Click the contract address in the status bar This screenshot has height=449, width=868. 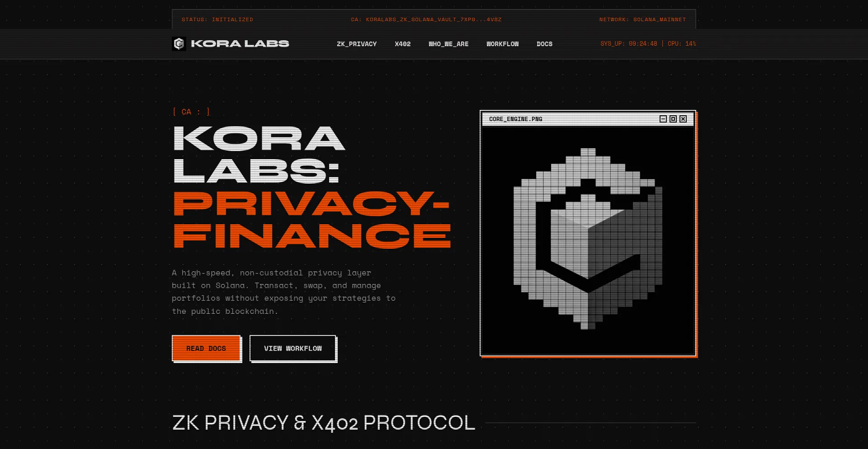click(426, 19)
